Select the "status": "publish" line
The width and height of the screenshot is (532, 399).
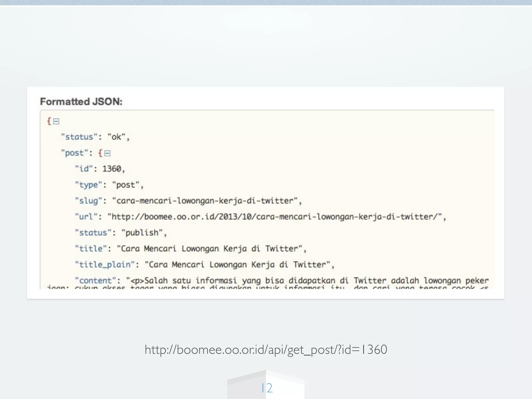point(121,233)
